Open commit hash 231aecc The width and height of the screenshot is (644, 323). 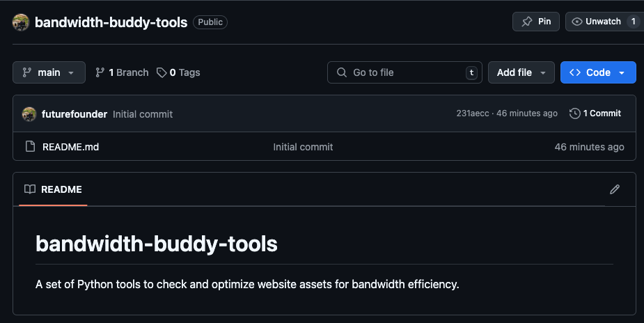[x=472, y=113]
